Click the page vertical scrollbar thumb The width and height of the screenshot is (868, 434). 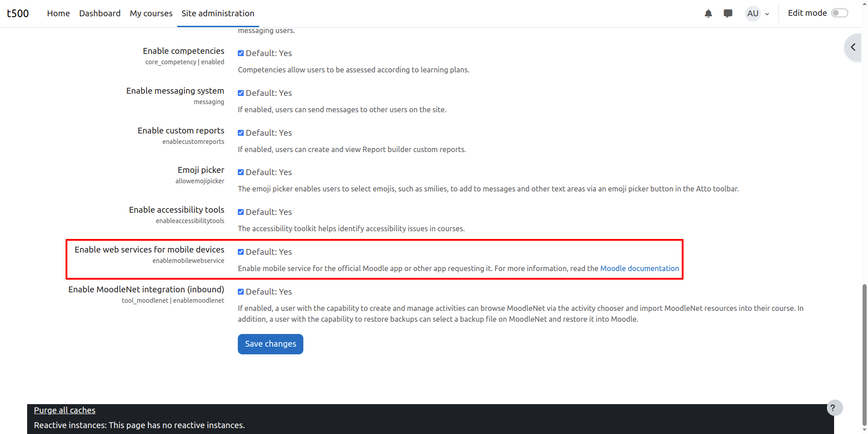(x=864, y=354)
